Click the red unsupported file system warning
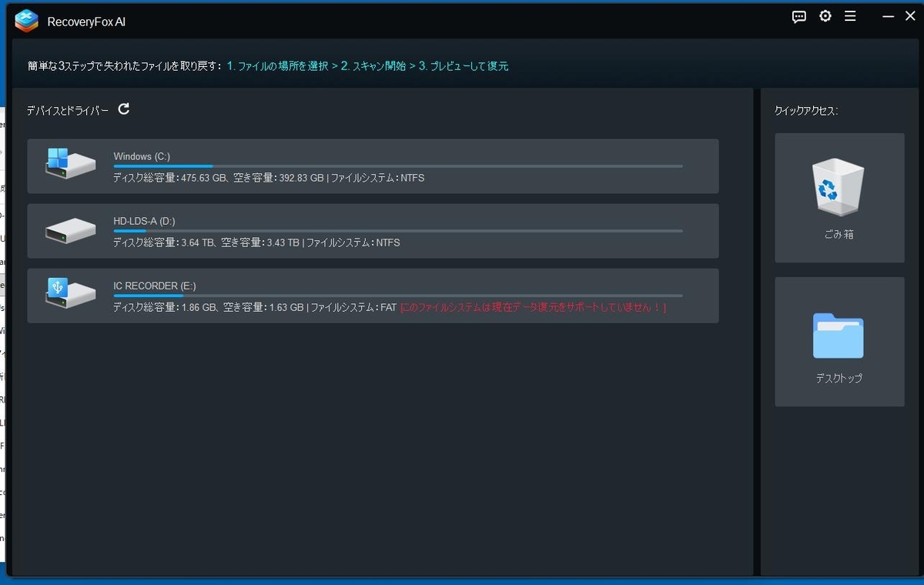This screenshot has height=585, width=924. point(534,307)
